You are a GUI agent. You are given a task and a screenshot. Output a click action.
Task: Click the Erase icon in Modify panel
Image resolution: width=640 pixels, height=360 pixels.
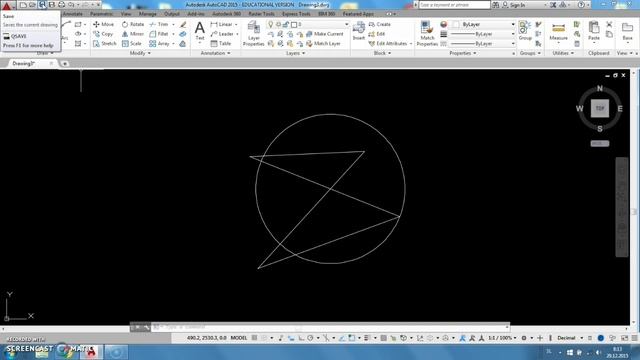(183, 24)
